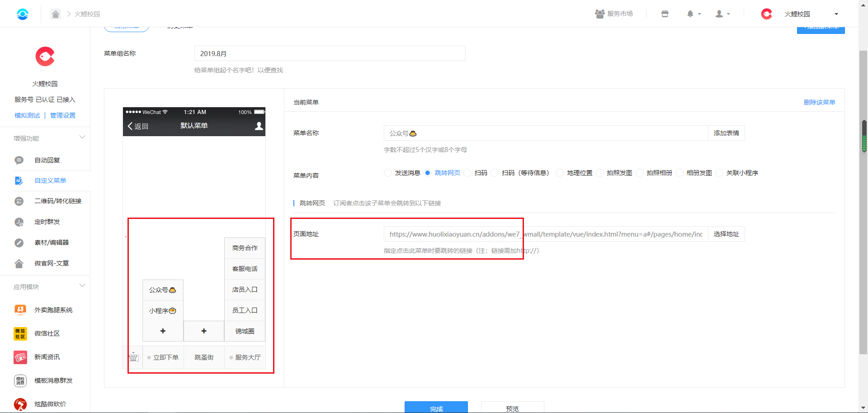Click the 炫酷微砍价 app icon
868x413 pixels.
[20, 404]
